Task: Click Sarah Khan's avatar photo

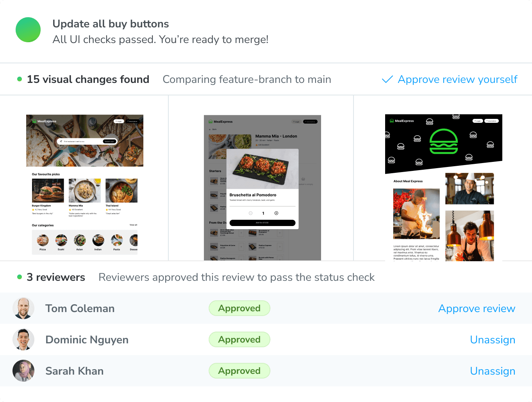Action: (23, 371)
